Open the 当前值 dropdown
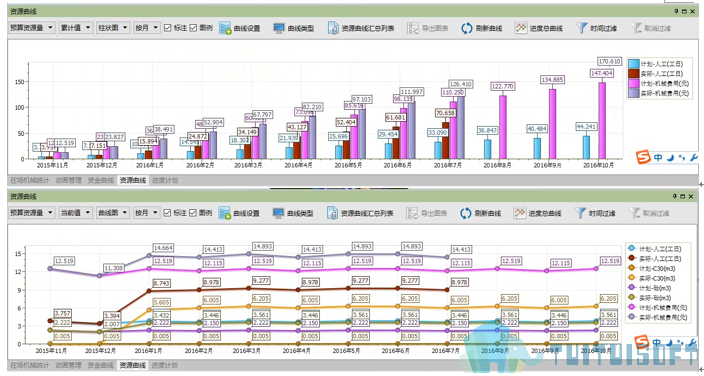 pos(76,212)
